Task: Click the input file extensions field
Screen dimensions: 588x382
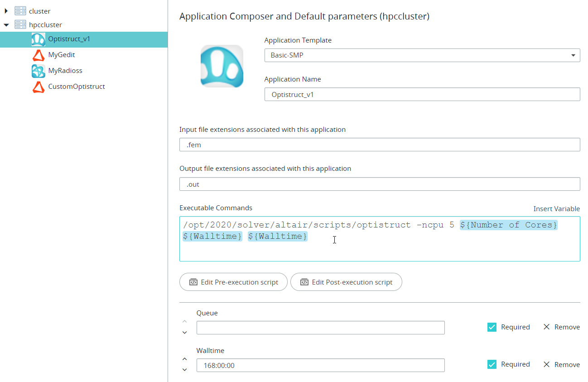Action: [x=380, y=145]
